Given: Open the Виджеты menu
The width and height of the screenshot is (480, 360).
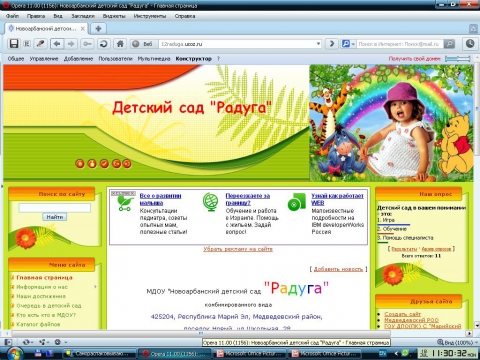Looking at the screenshot, I should (114, 16).
